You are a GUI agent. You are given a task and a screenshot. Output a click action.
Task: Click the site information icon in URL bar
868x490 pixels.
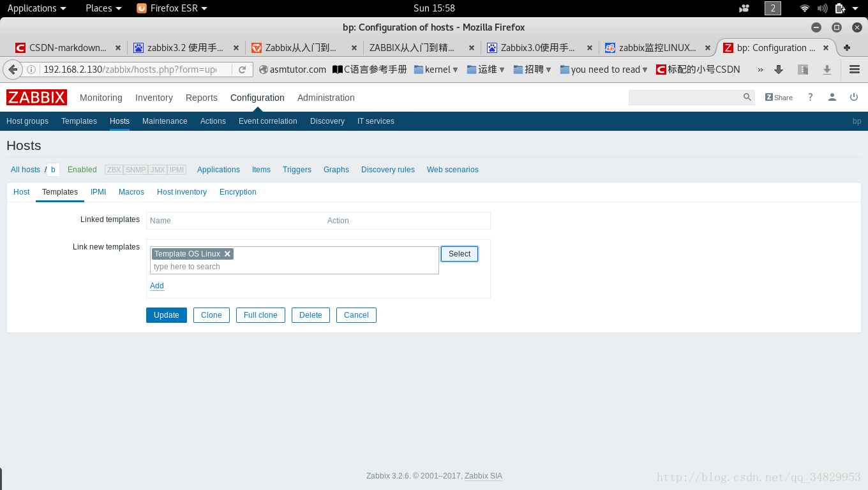tap(31, 70)
